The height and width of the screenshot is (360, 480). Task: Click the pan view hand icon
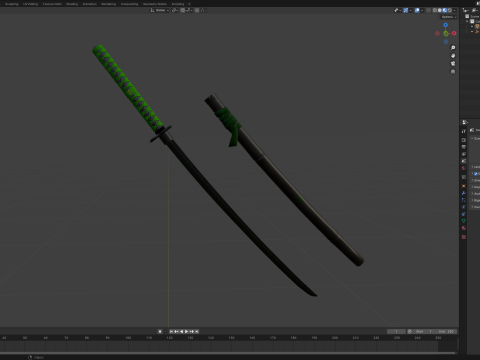[x=453, y=56]
